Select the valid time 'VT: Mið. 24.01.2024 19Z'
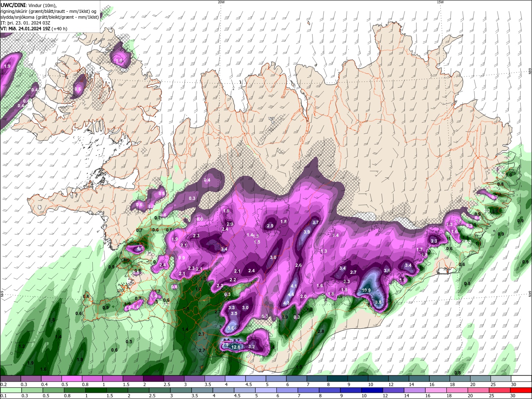Image resolution: width=532 pixels, height=399 pixels. (x=26, y=29)
